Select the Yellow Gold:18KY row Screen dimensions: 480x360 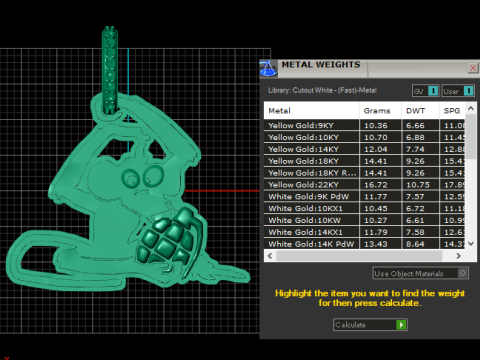[x=365, y=161]
